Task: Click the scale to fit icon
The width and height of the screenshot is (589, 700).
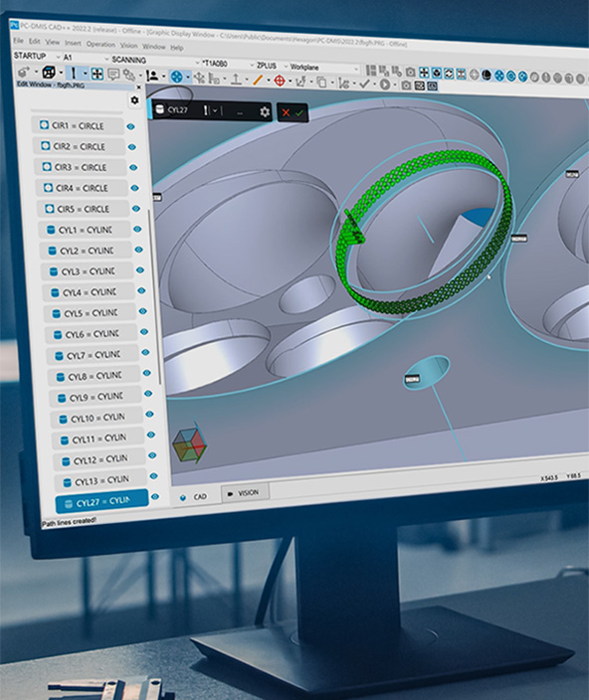Action: coord(97,74)
